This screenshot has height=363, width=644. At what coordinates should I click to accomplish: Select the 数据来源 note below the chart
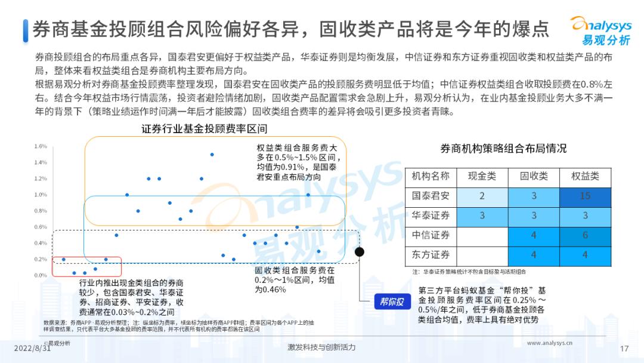coord(179,326)
